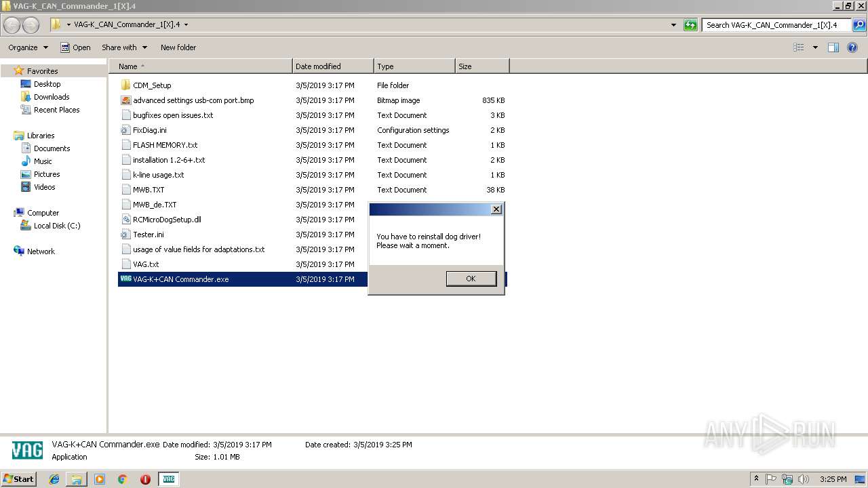This screenshot has height=488, width=868.
Task: Open the address bar history dropdown arrow
Action: [x=673, y=25]
